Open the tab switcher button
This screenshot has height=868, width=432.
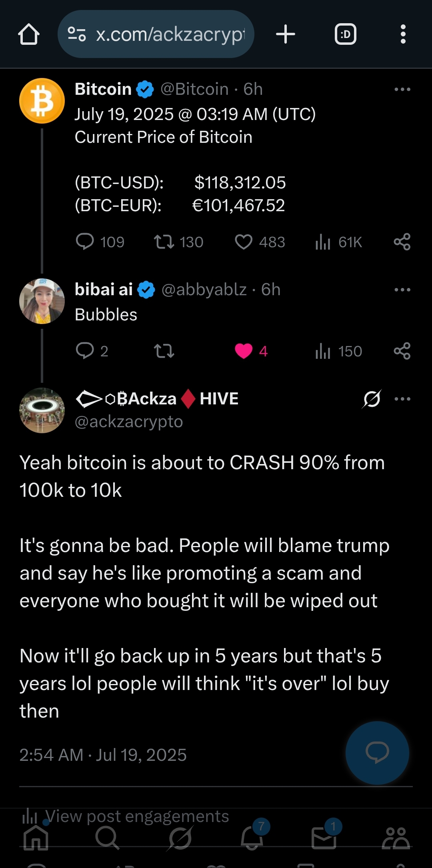coord(346,34)
